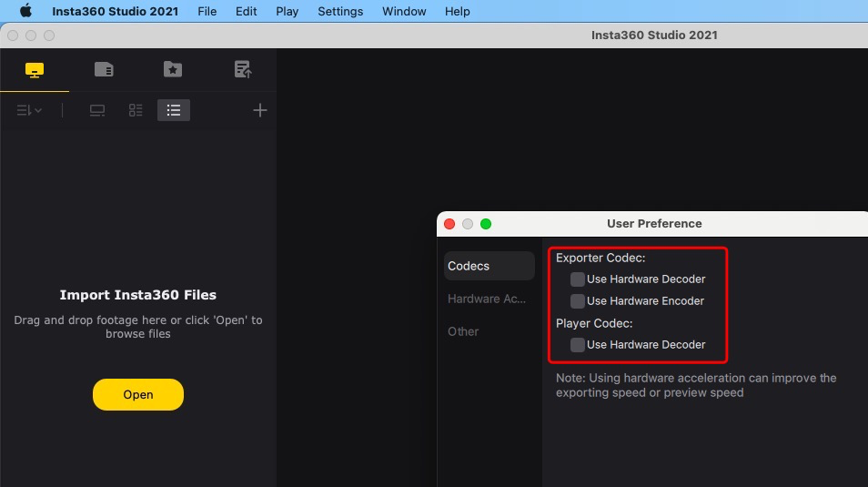The width and height of the screenshot is (868, 487).
Task: Open the project files tab icon
Action: click(x=104, y=69)
